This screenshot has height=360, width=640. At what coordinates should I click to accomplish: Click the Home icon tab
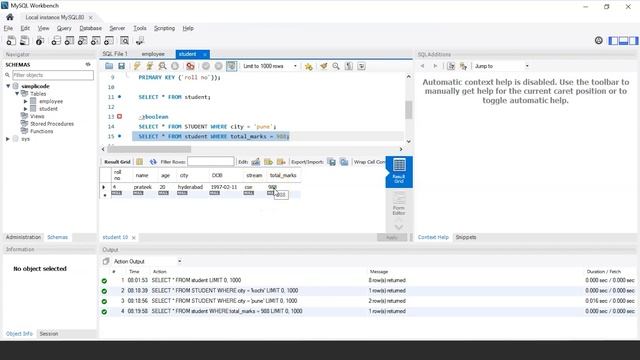[x=10, y=17]
